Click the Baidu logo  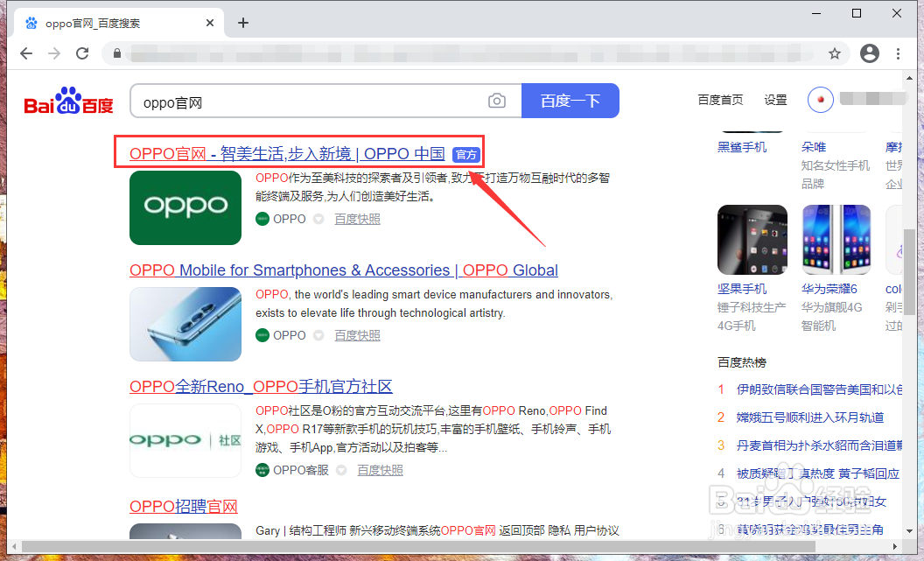pyautogui.click(x=68, y=101)
